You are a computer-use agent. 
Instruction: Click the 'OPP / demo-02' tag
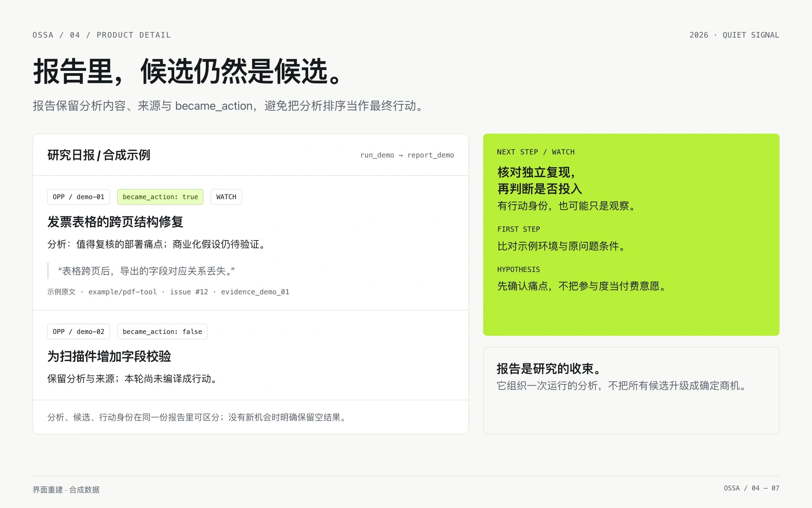[x=78, y=332]
